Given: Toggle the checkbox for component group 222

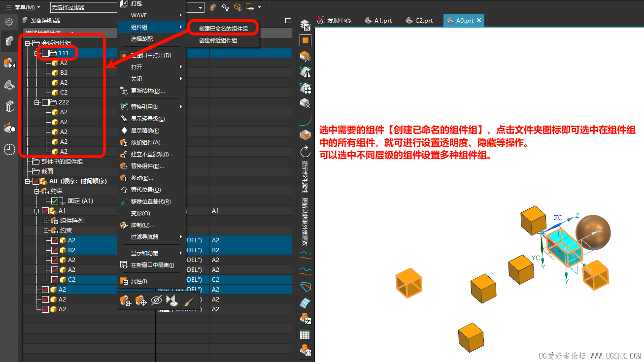Looking at the screenshot, I should (45, 102).
